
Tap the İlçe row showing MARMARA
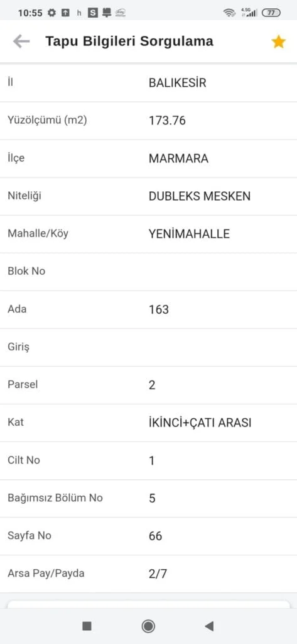click(x=148, y=158)
